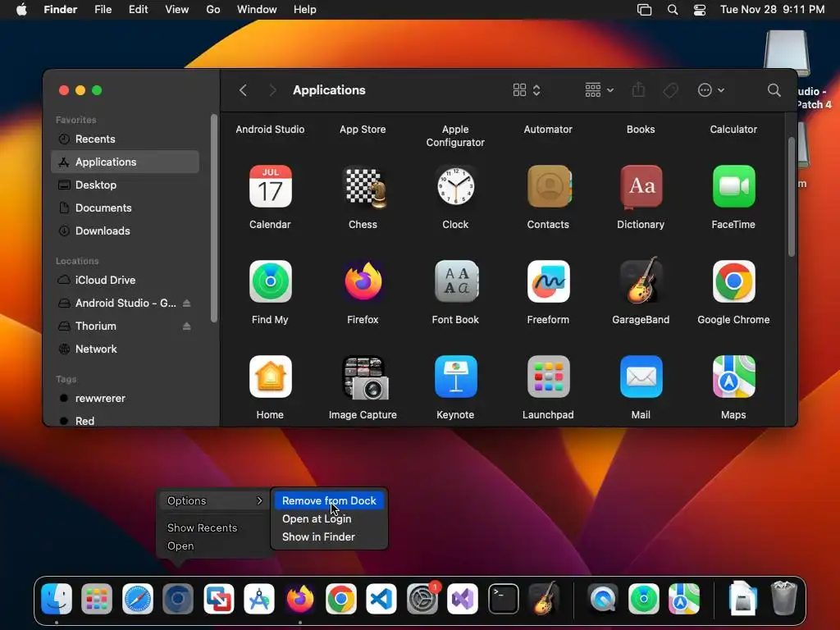The image size is (840, 630).
Task: Open the Go menu
Action: coord(213,10)
